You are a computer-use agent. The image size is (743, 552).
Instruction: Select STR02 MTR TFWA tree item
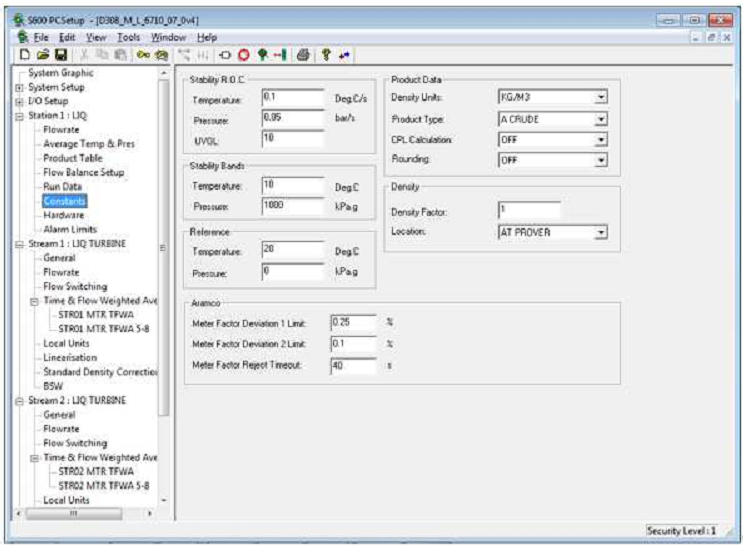click(96, 472)
